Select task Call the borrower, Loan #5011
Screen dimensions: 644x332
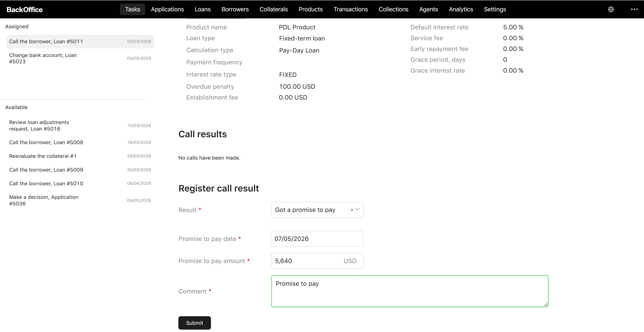click(x=80, y=42)
